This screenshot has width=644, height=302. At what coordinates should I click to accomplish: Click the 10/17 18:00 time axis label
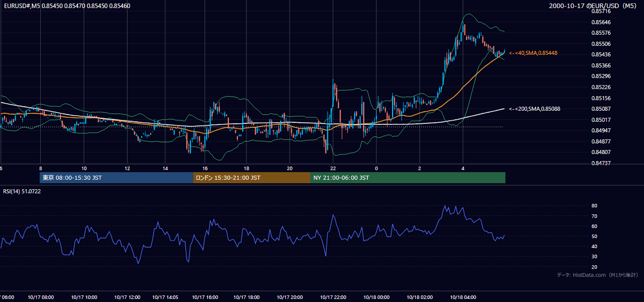246,297
